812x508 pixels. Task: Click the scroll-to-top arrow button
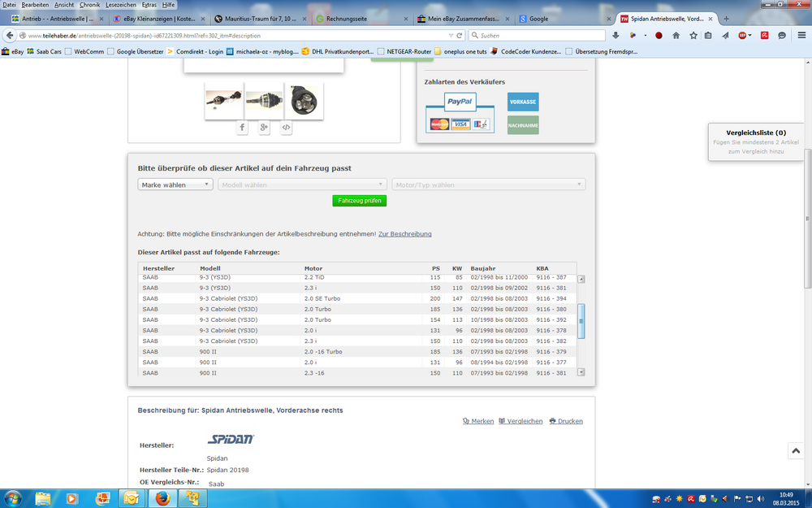(x=796, y=451)
